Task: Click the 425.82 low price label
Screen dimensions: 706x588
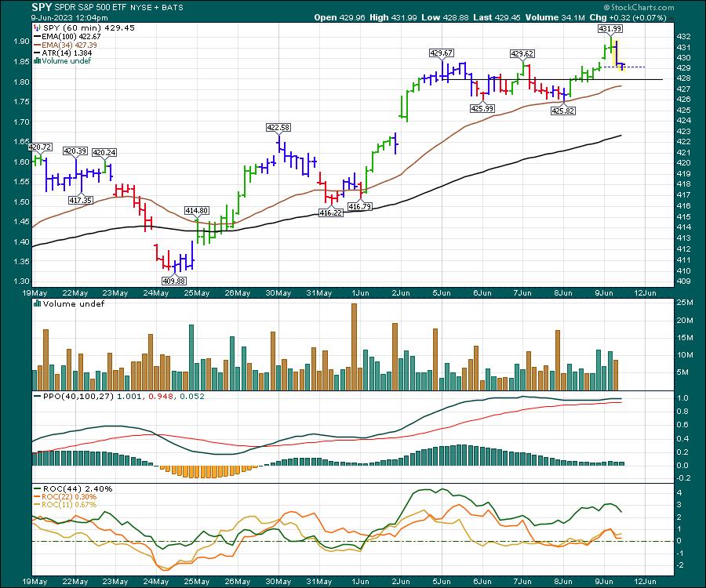Action: tap(563, 111)
